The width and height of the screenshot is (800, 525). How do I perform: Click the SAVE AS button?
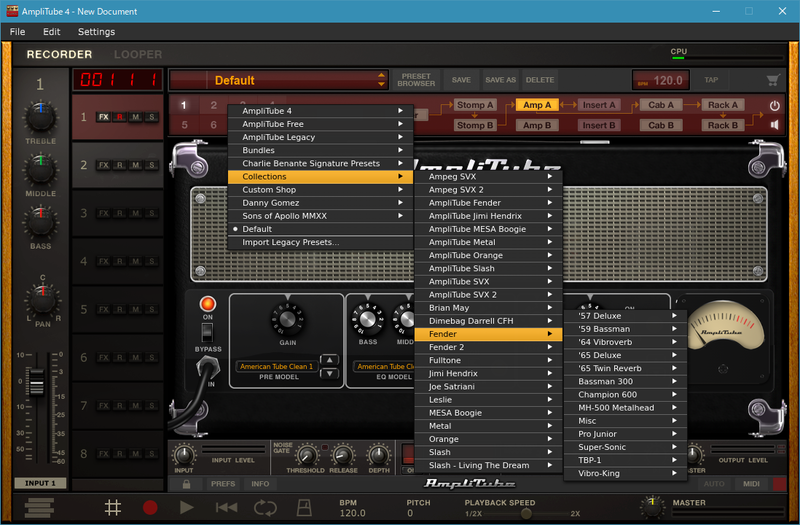point(501,80)
